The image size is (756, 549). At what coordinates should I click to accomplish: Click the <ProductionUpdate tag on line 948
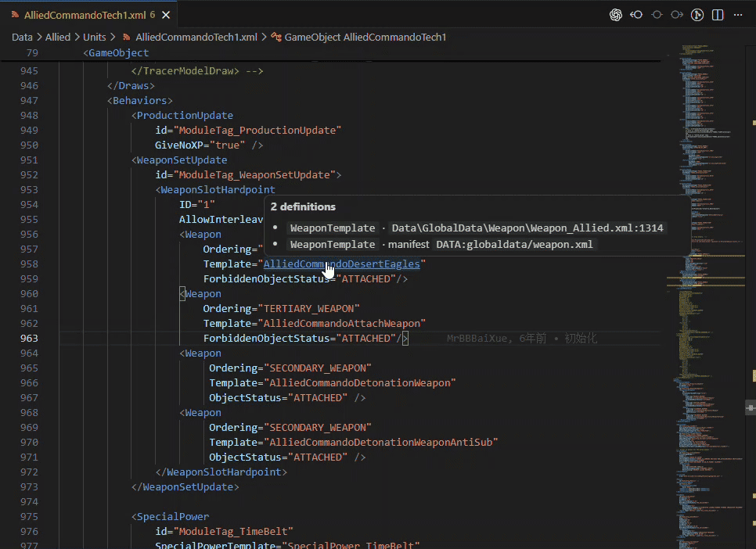click(182, 115)
